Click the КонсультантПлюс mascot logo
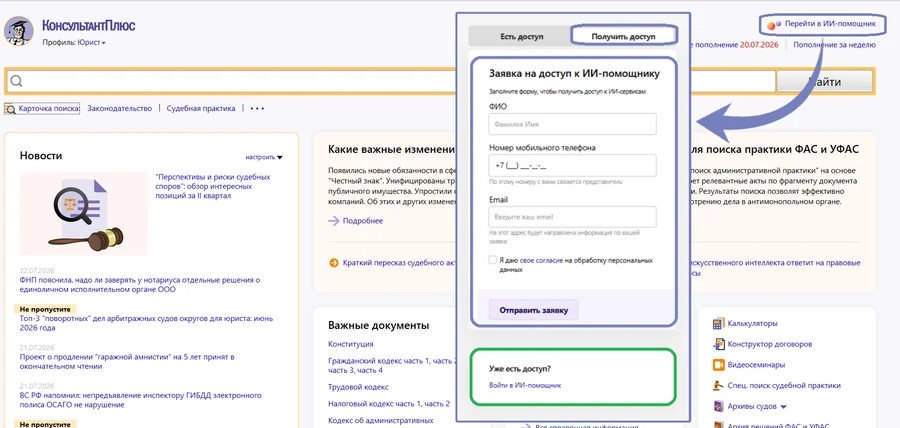Screen dimensions: 900x428 19,30
